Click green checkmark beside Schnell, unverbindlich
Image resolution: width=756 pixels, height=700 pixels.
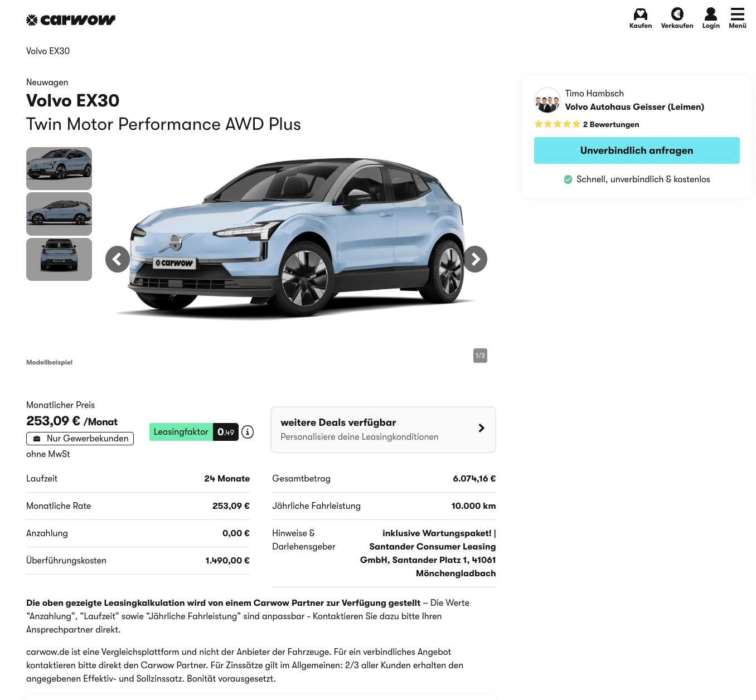click(x=568, y=179)
